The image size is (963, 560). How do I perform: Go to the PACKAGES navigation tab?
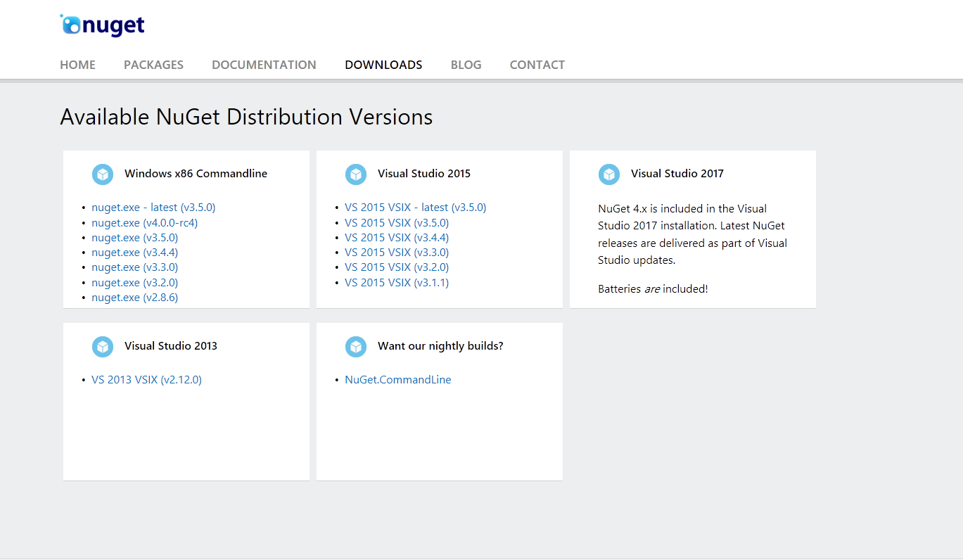tap(153, 65)
